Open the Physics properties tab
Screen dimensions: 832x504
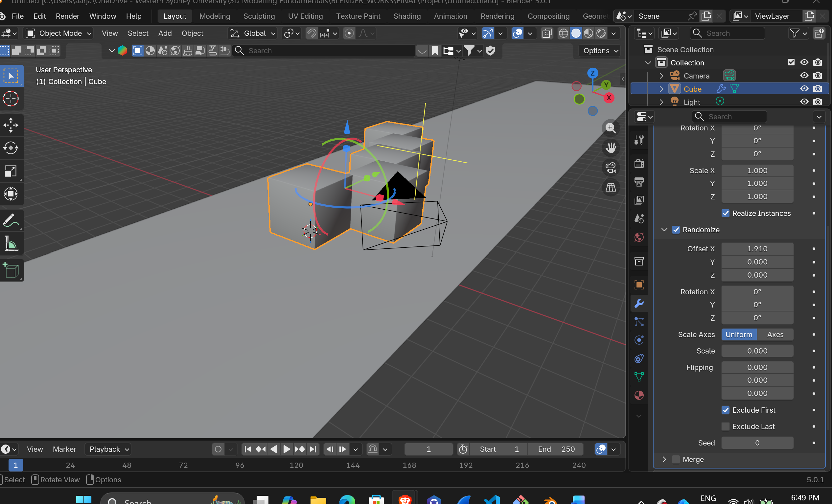[639, 340]
